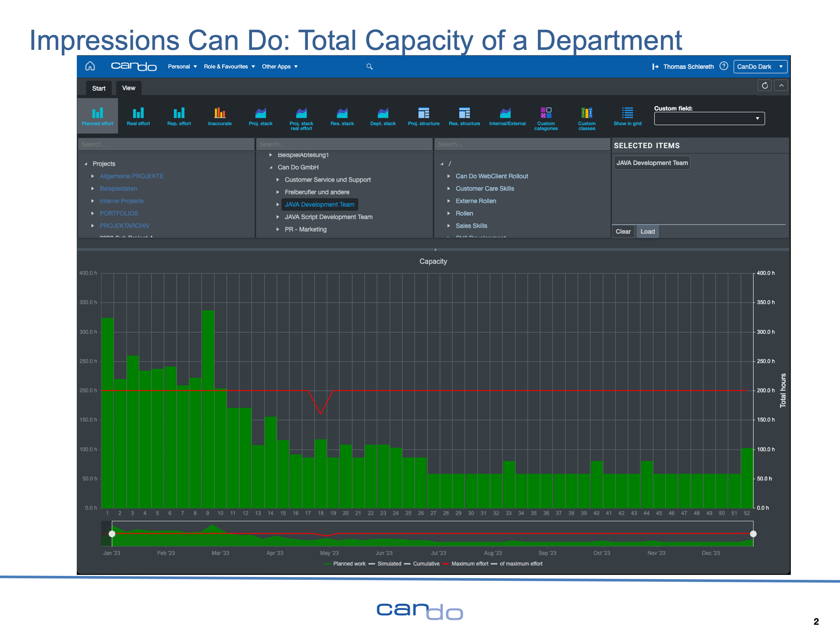Select the Rep. effort chart
The image size is (840, 630).
[x=179, y=116]
